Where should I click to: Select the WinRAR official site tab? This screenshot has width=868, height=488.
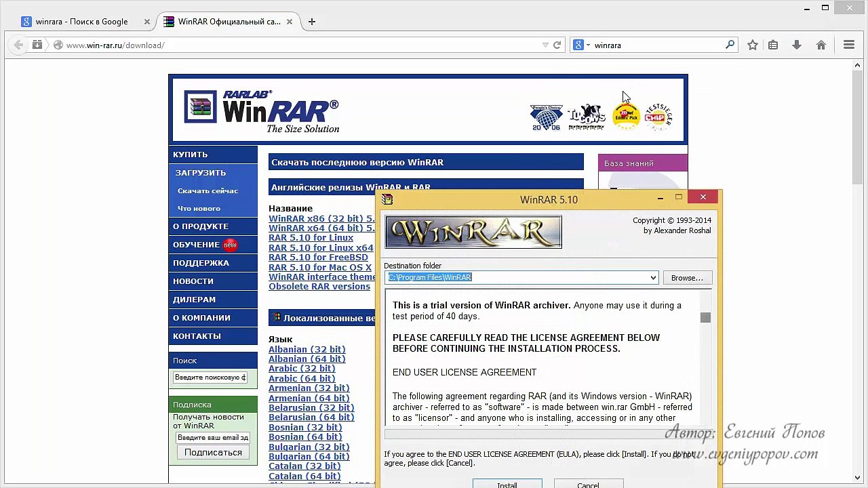tap(229, 22)
